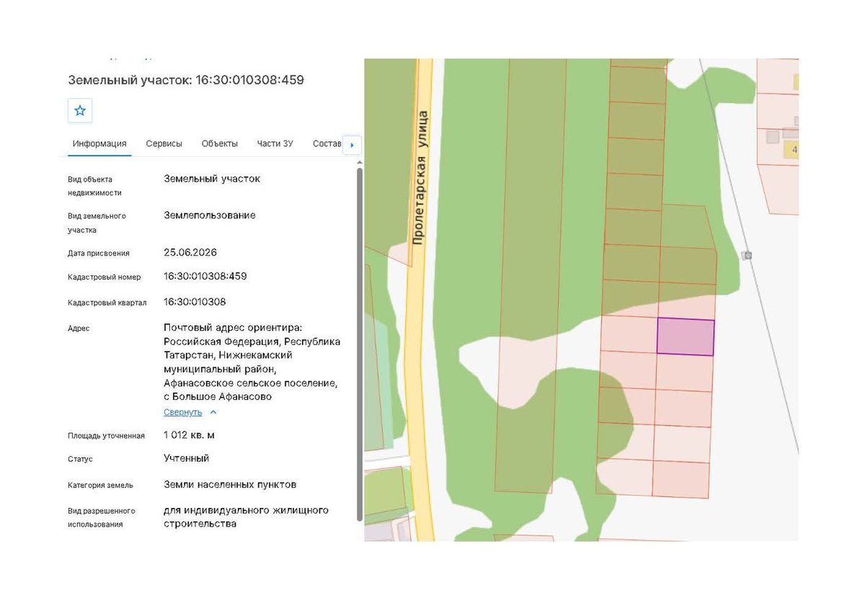865x616 pixels.
Task: Open the Информация tab
Action: pyautogui.click(x=99, y=143)
